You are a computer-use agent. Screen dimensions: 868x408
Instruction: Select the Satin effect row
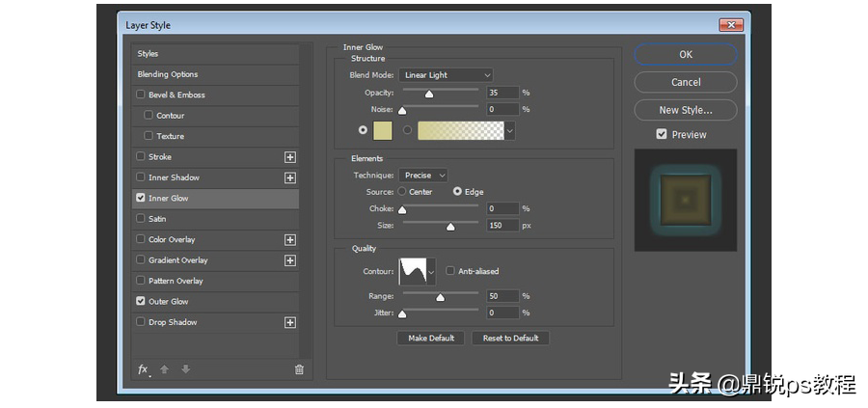tap(215, 219)
